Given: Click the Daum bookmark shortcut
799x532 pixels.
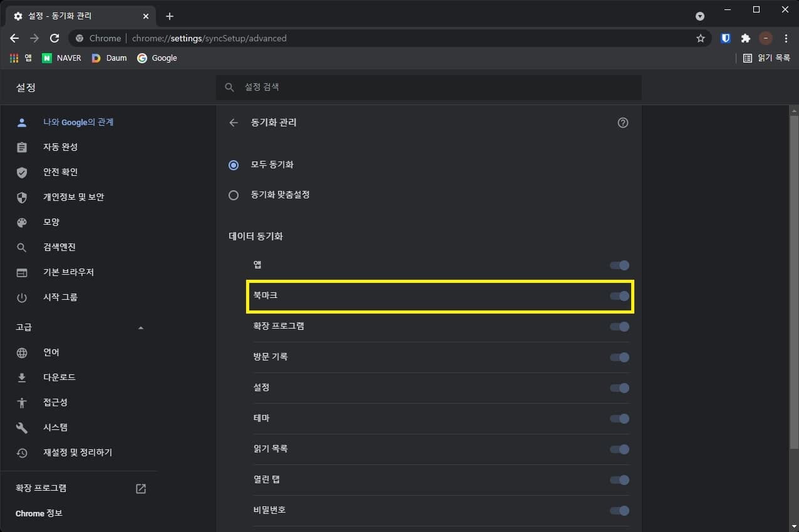Looking at the screenshot, I should (x=110, y=58).
